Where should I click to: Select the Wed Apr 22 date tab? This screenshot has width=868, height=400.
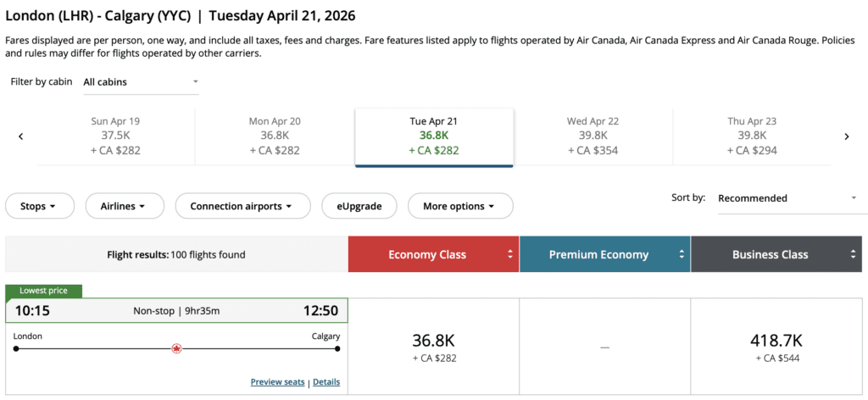(593, 136)
